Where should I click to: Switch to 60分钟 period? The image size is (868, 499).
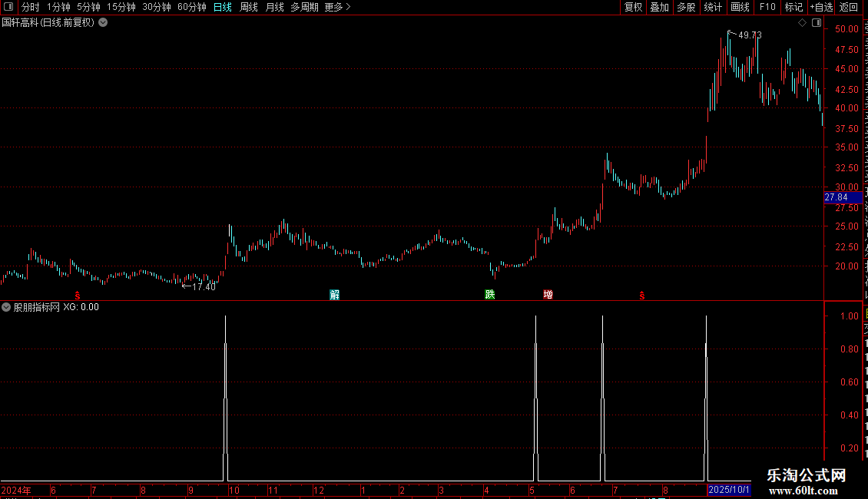point(191,7)
